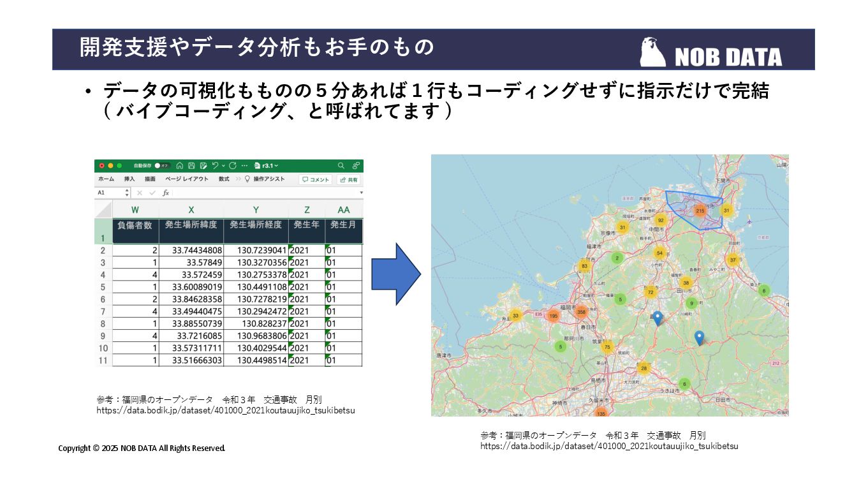Click the select-all corner triangle
868x488 pixels.
point(103,209)
